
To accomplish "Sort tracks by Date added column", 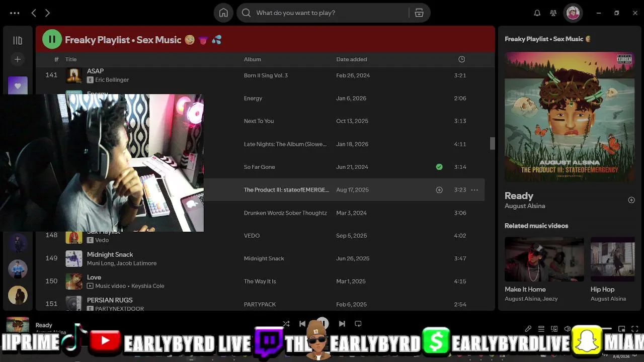I will [352, 59].
